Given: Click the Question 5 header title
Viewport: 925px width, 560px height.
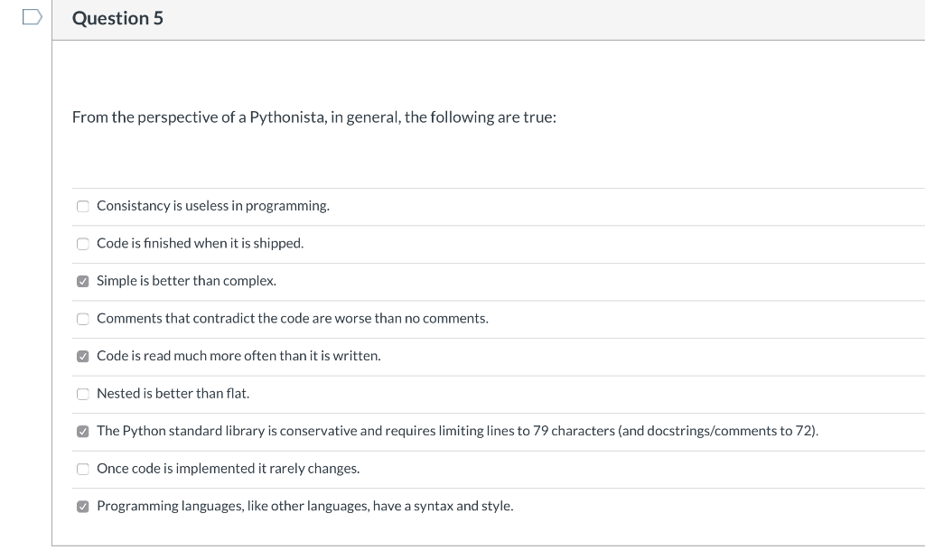Looking at the screenshot, I should [117, 18].
